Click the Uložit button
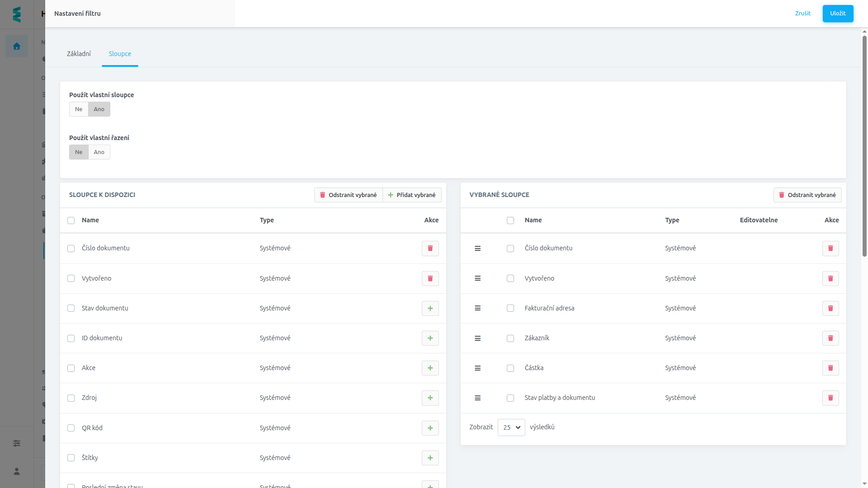Image resolution: width=868 pixels, height=488 pixels. 838,14
